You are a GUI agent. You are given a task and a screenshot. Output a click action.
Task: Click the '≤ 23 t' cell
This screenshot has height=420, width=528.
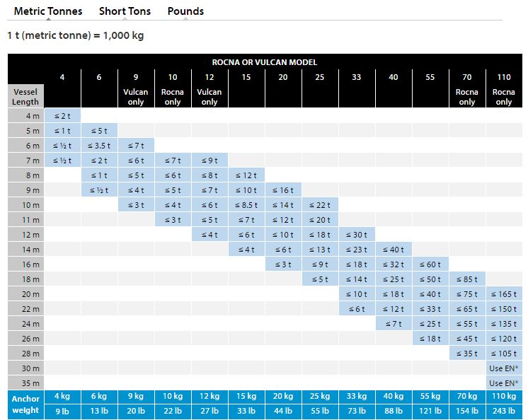click(x=357, y=250)
